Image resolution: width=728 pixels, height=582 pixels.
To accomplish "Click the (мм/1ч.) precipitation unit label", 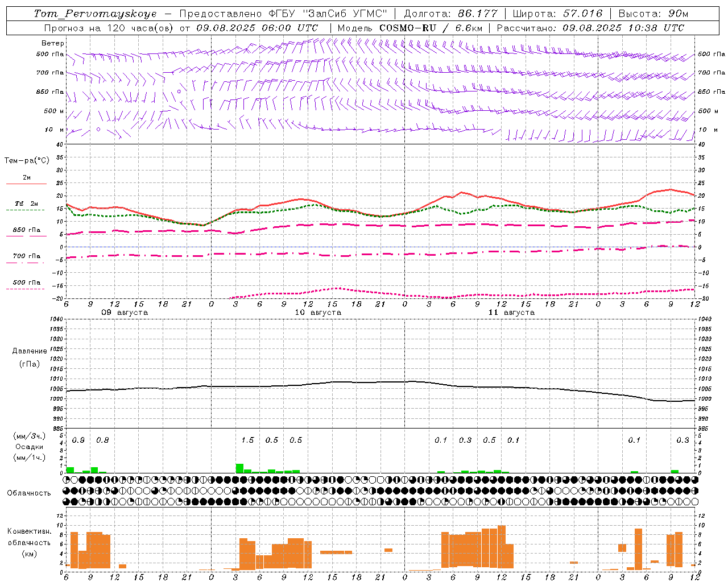I will [30, 458].
